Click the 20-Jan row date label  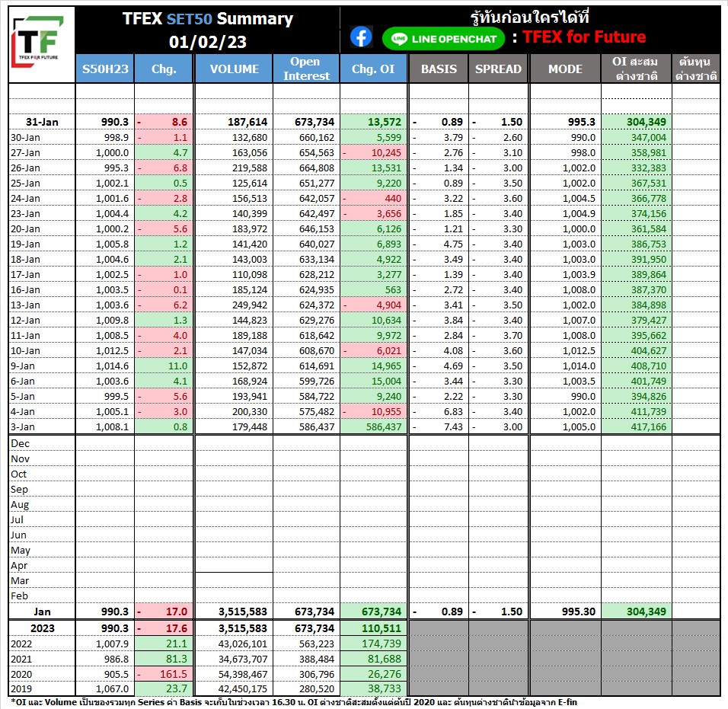(x=26, y=229)
